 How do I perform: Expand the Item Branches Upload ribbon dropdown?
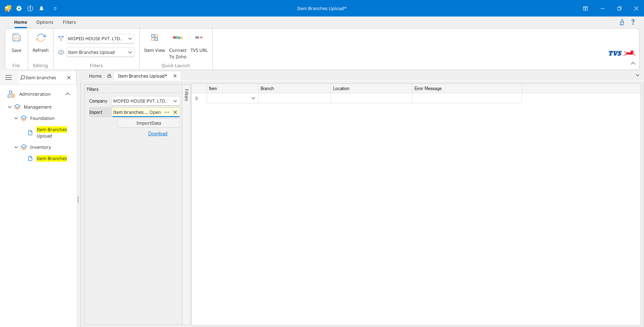click(130, 52)
